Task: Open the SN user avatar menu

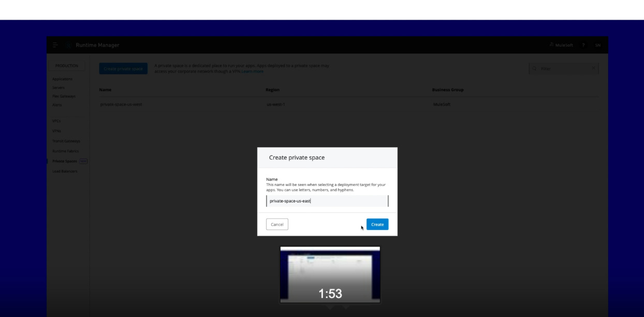Action: tap(597, 45)
